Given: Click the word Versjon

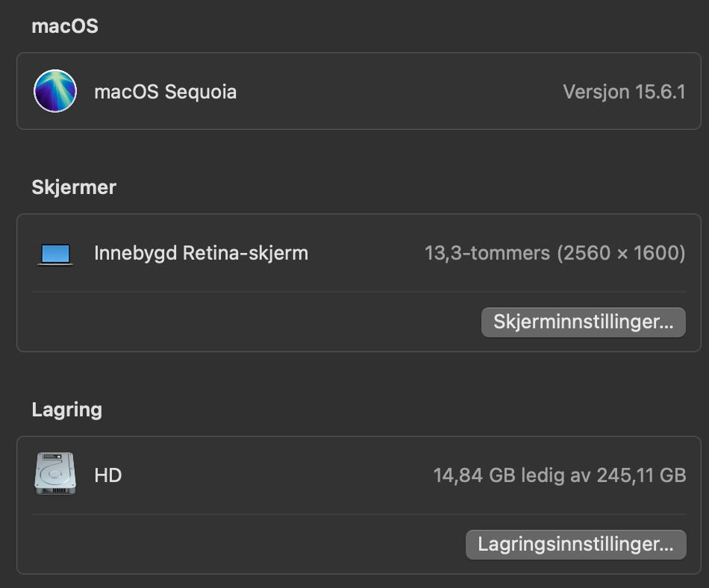Looking at the screenshot, I should tap(596, 92).
